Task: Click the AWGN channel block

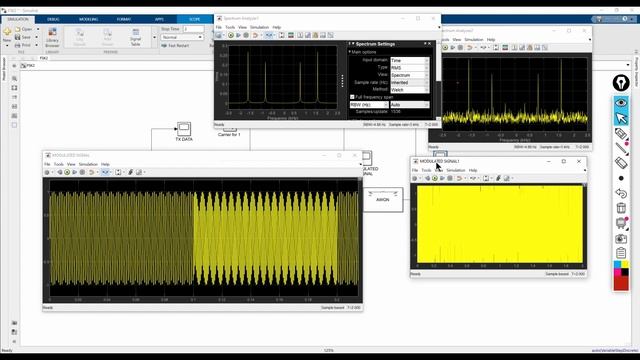Action: click(x=383, y=200)
